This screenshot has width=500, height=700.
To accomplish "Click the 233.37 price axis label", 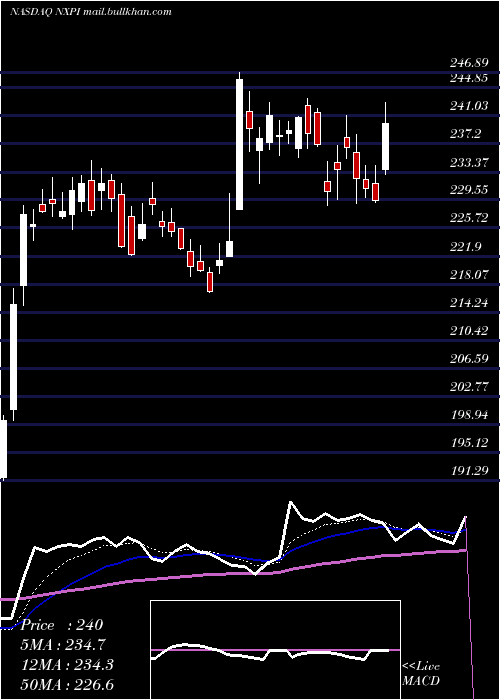I will click(x=468, y=162).
